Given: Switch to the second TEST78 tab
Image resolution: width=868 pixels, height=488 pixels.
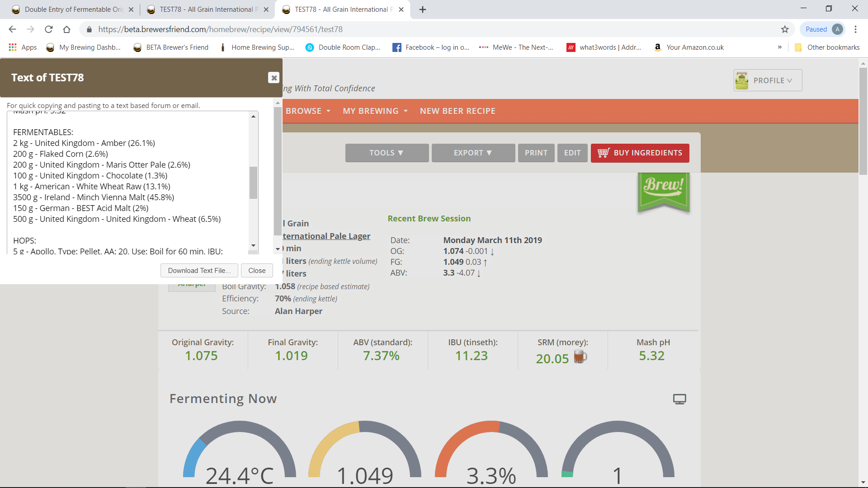Looking at the screenshot, I should (207, 9).
